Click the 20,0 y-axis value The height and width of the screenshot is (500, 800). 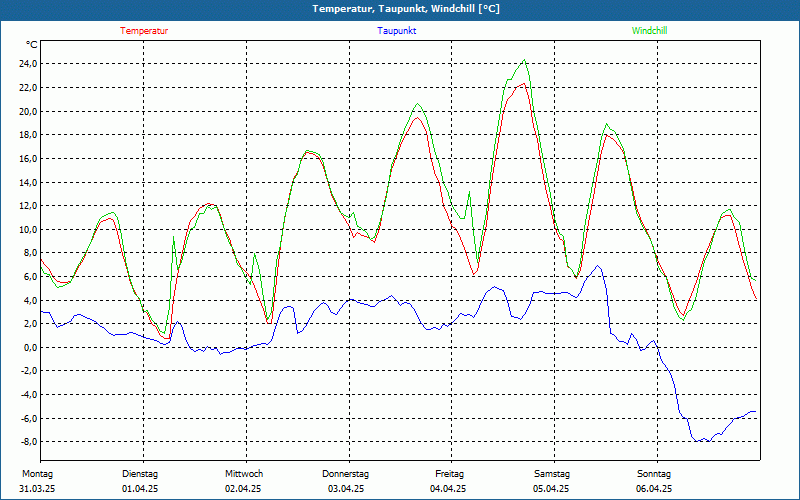[27, 111]
